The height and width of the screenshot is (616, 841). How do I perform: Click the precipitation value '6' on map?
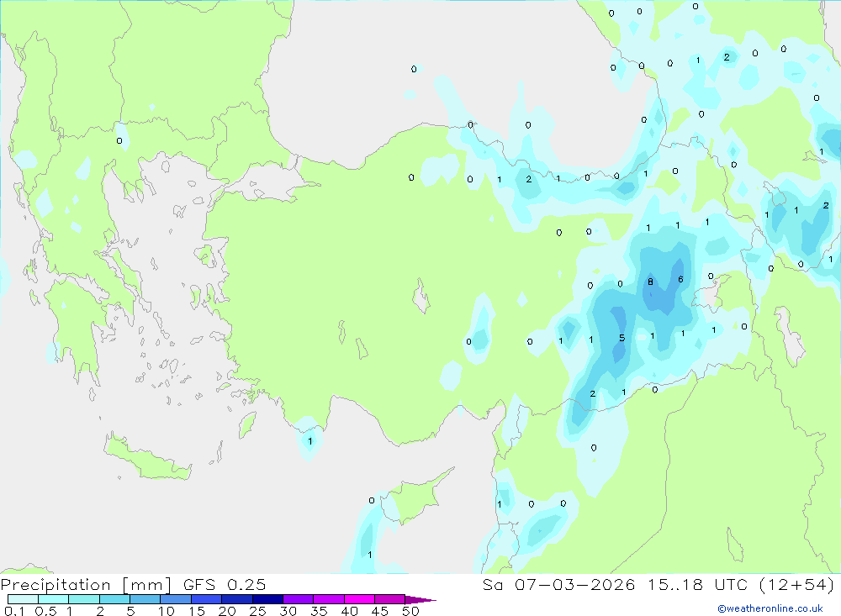click(x=680, y=279)
